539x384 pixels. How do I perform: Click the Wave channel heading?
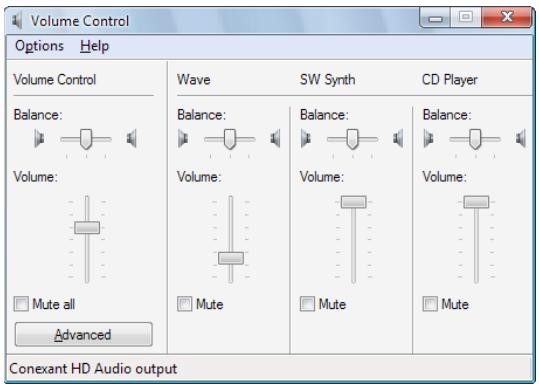point(194,80)
